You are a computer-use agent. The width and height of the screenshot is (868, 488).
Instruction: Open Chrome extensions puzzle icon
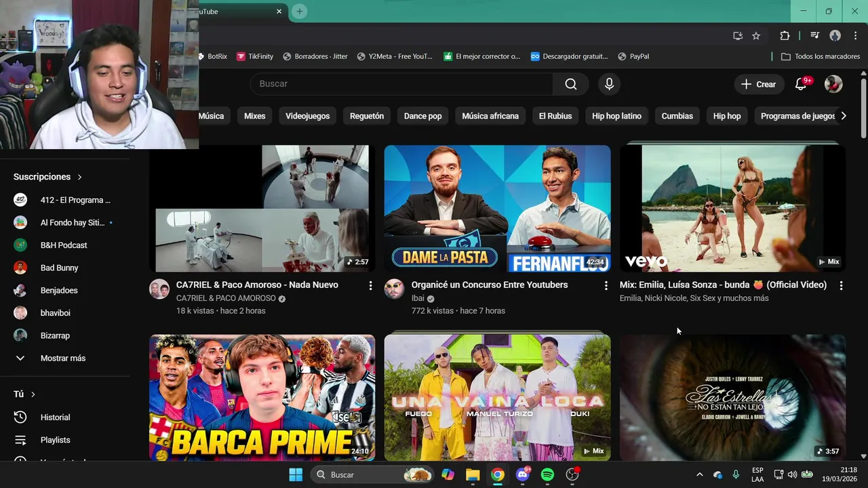point(785,36)
